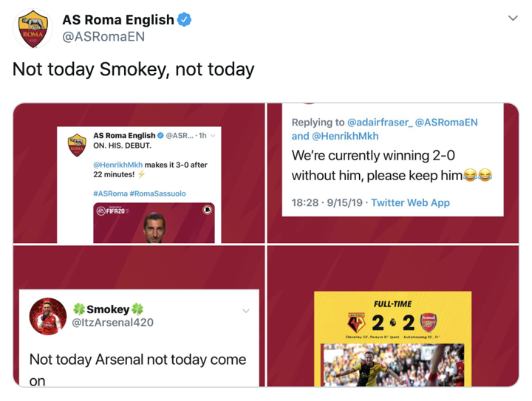Click the Watford crest in score graphic
Screen dimensions: 532x401
358,323
